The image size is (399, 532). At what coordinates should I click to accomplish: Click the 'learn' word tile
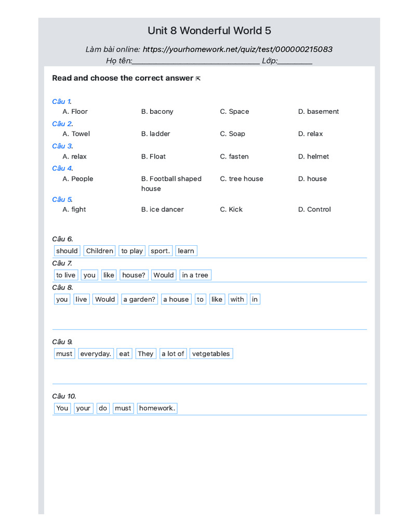pos(186,251)
